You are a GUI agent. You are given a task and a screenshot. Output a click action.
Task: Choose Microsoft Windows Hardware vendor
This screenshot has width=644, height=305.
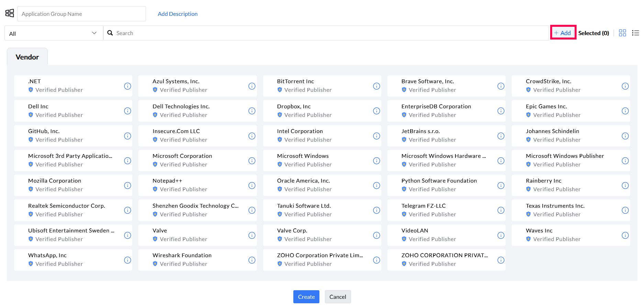click(x=447, y=161)
